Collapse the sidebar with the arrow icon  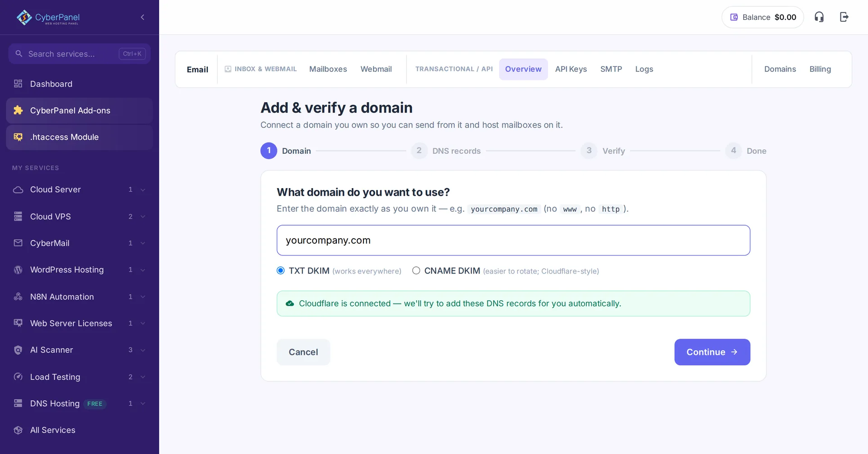click(142, 17)
